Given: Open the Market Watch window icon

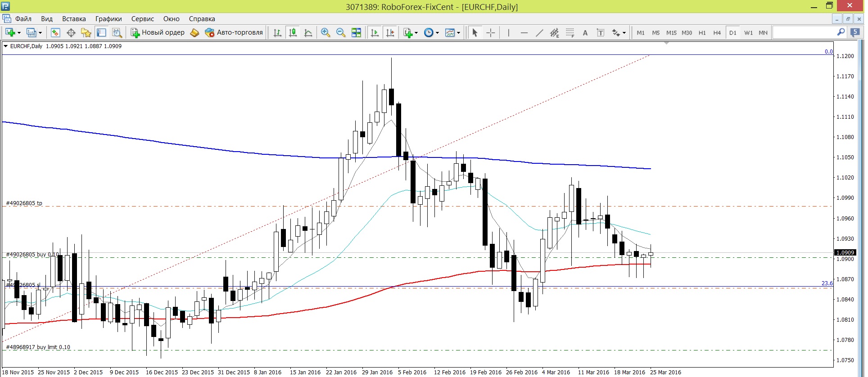Looking at the screenshot, I should pyautogui.click(x=55, y=32).
